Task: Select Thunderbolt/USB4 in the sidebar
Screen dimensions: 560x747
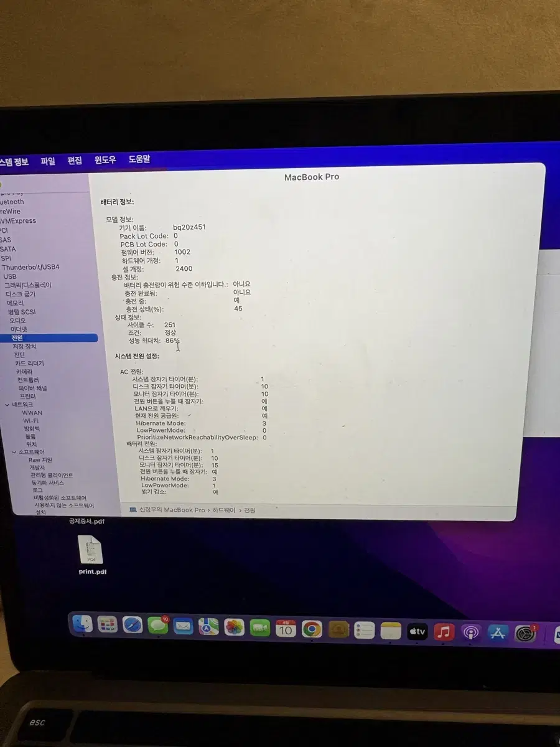Action: (x=30, y=267)
